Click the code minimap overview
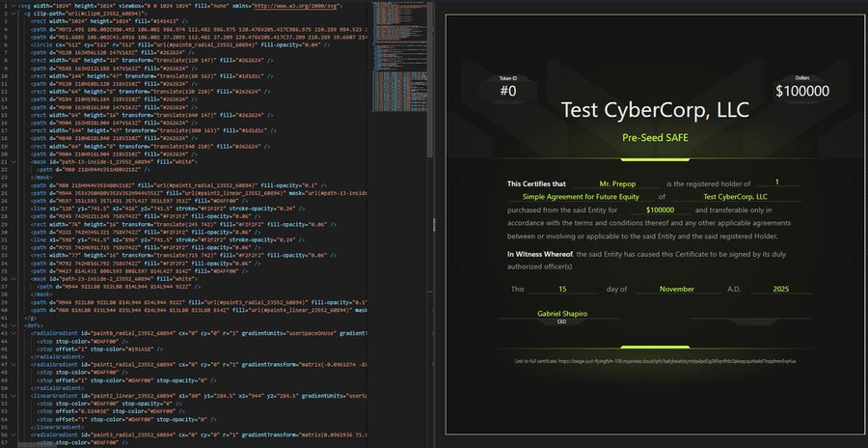This screenshot has width=868, height=448. [x=400, y=55]
